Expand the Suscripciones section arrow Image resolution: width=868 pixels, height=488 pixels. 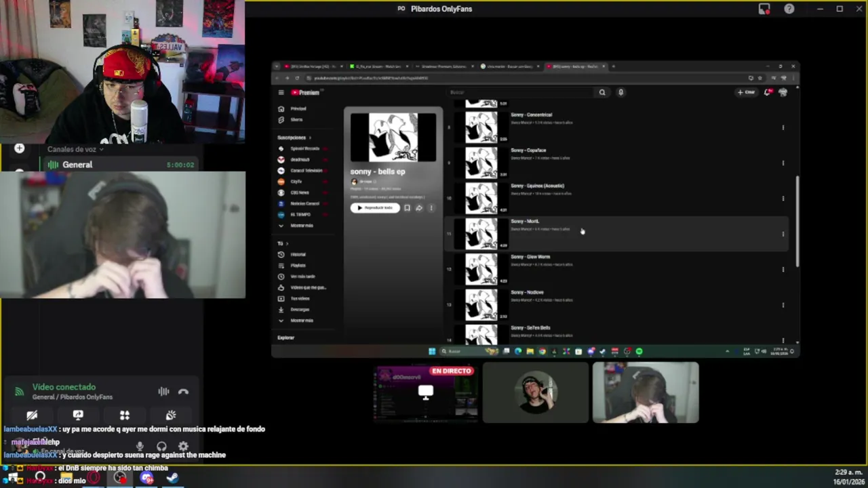tap(310, 138)
